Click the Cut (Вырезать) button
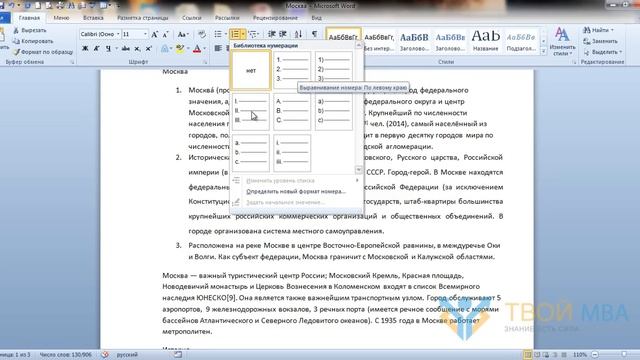The image size is (640, 360). [x=29, y=30]
